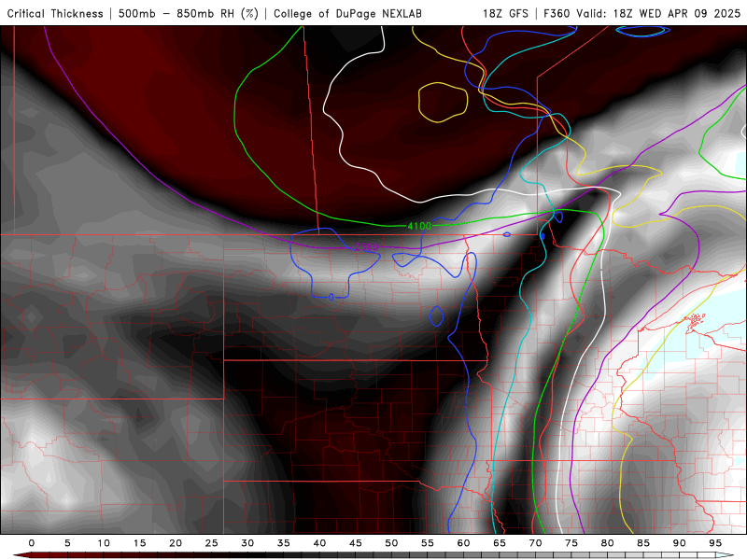Click the "20" tick on the color scale
Screen dimensions: 747x560
tap(176, 543)
